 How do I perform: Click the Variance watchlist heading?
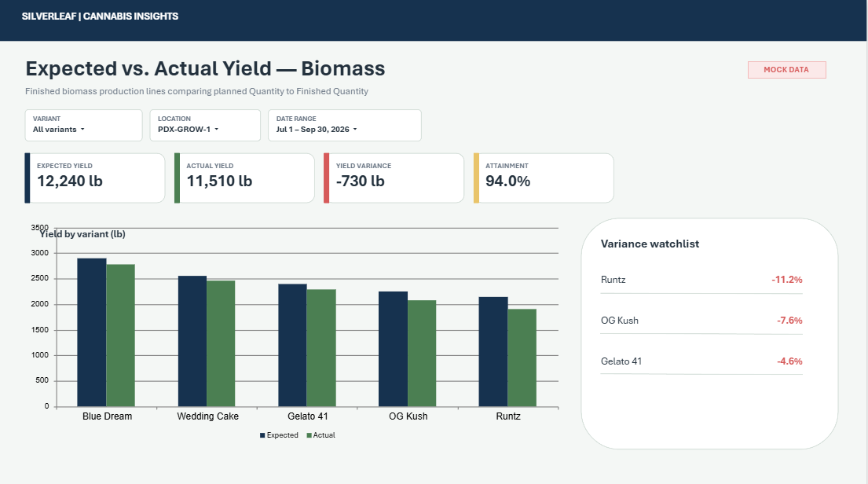tap(650, 244)
